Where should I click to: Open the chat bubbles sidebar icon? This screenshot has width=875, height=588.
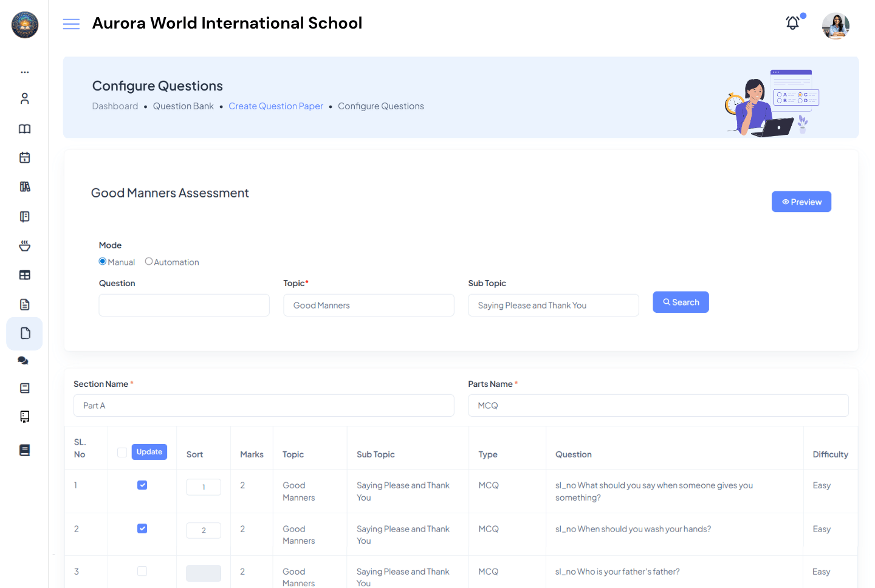(23, 360)
